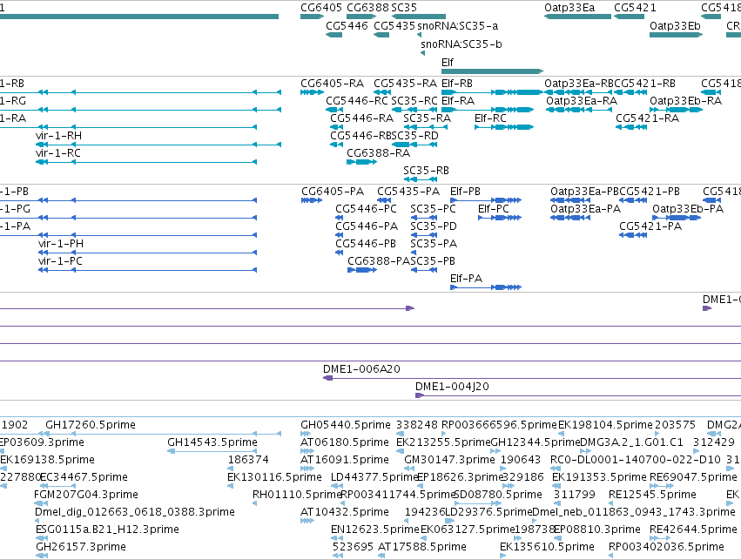Viewport: 741px width, 560px height.
Task: Select the Oatp33Ea gene label
Action: point(569,8)
